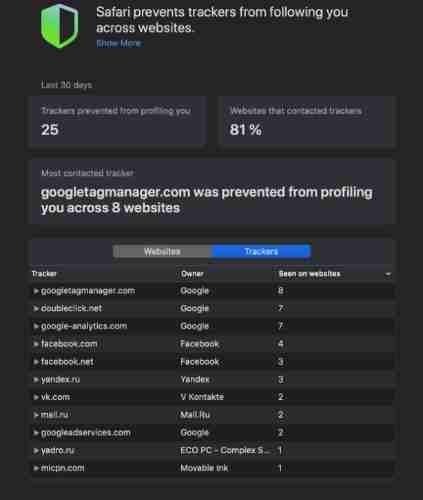
Task: Click the Most contacted tracker summary card
Action: click(x=213, y=192)
